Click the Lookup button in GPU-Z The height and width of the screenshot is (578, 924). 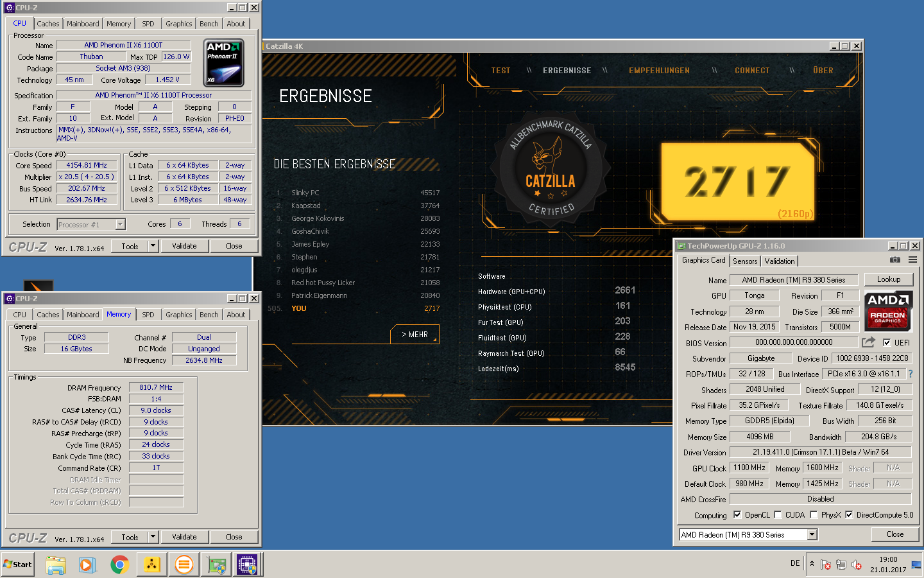click(889, 279)
